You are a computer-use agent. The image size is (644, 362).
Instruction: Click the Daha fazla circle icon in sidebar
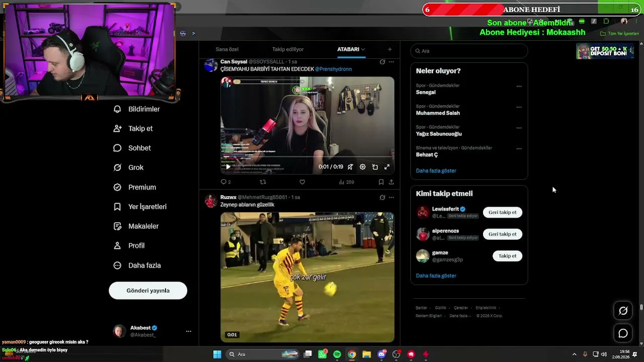117,265
